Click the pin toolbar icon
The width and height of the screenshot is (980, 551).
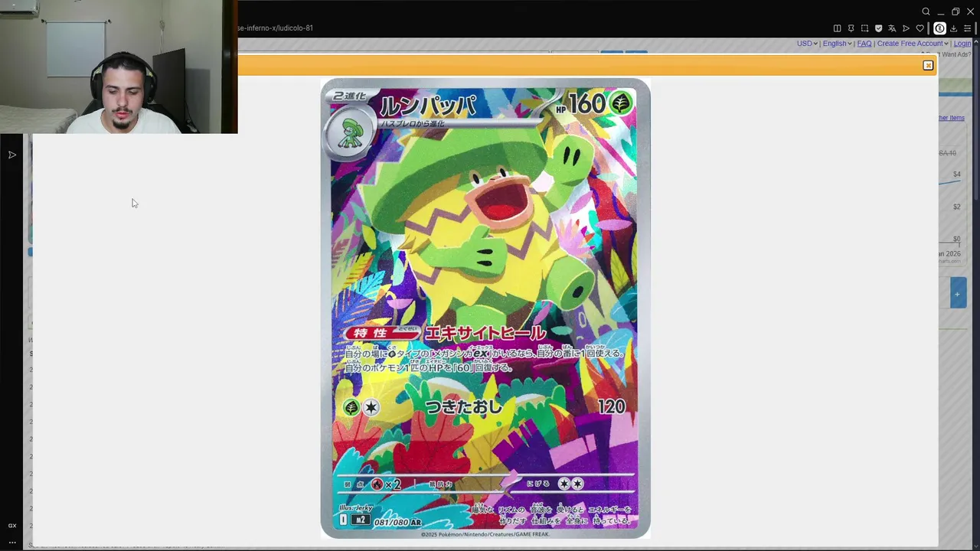pos(851,28)
